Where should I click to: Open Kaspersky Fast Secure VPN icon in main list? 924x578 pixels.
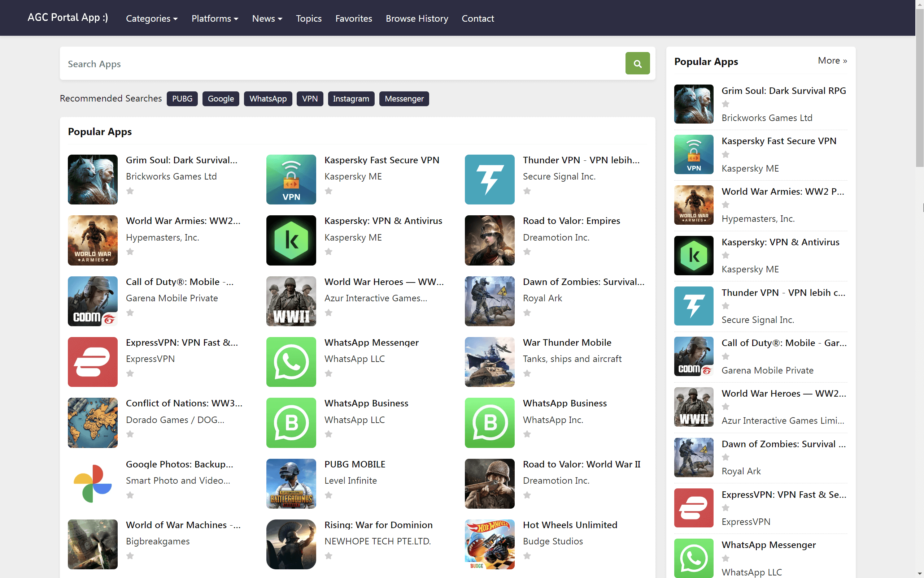click(291, 179)
